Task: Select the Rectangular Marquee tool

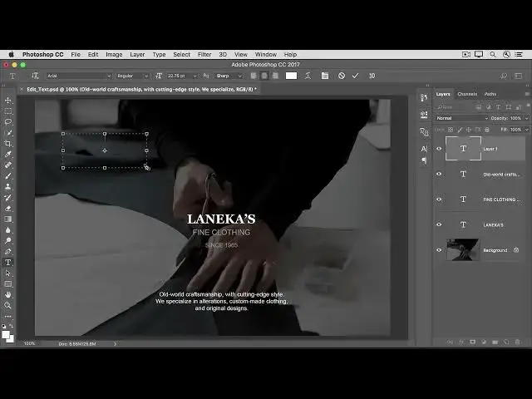Action: 8,111
